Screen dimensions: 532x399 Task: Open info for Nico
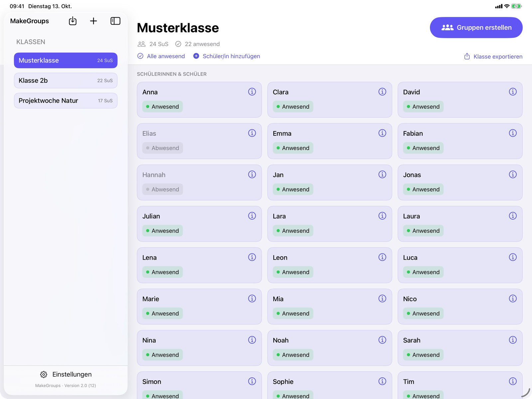coord(513,299)
